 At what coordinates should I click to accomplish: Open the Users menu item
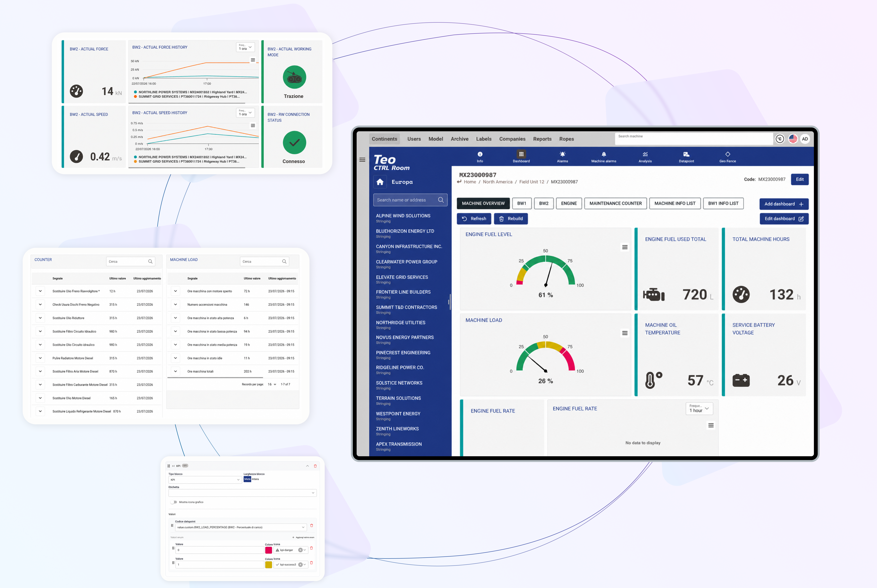tap(414, 139)
